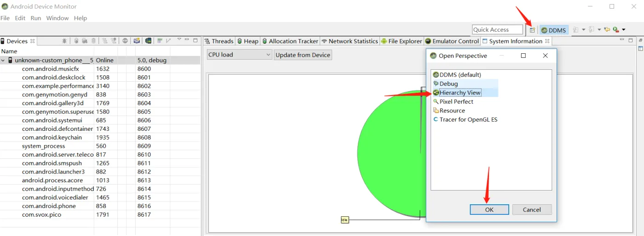The height and width of the screenshot is (236, 644).
Task: Open the CPU load dropdown
Action: [239, 55]
